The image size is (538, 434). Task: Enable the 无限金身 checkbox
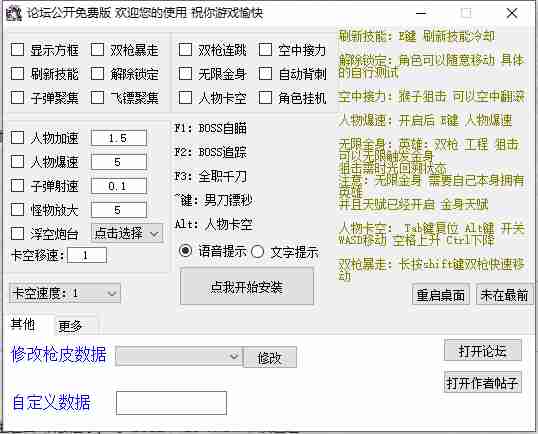point(185,74)
